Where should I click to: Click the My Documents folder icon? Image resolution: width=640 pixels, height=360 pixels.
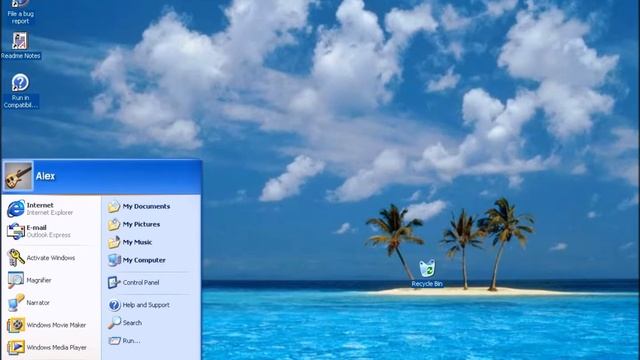(x=114, y=207)
